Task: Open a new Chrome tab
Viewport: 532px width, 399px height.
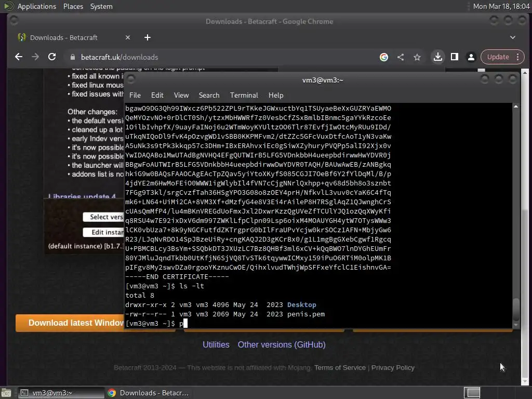Action: point(147,37)
